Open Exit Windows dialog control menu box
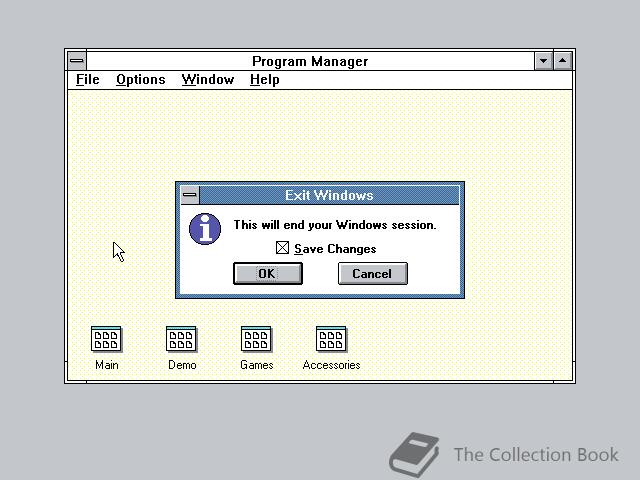 tap(190, 195)
